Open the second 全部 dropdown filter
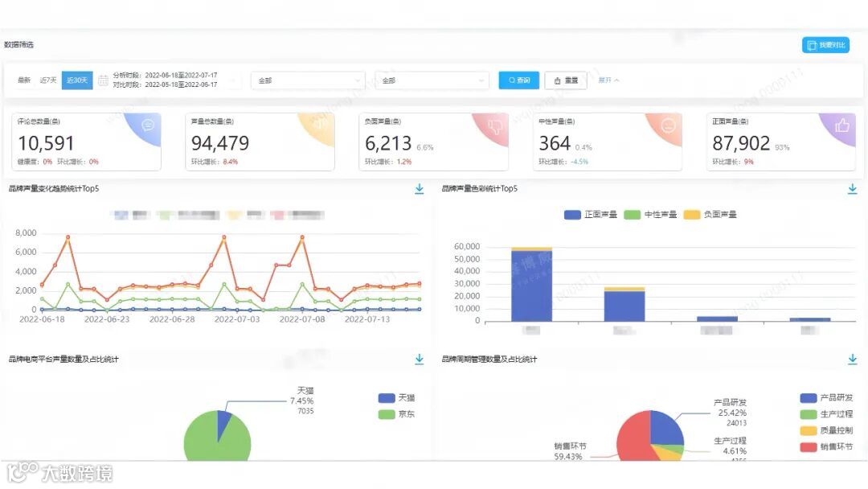The width and height of the screenshot is (868, 489). [x=432, y=80]
